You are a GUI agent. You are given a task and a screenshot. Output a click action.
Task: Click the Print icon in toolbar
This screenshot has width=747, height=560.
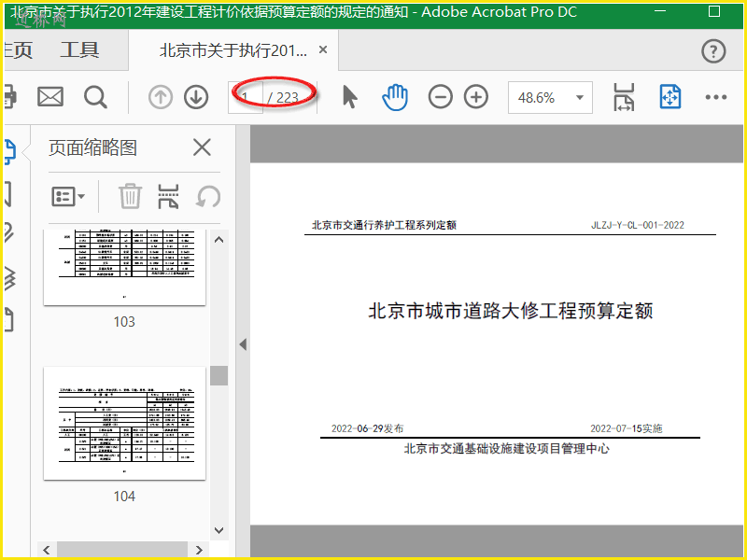pyautogui.click(x=10, y=97)
